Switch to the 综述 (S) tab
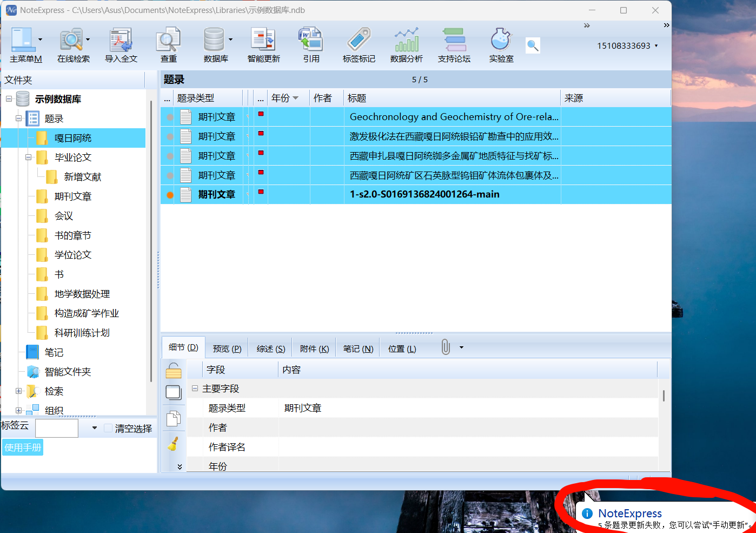The width and height of the screenshot is (756, 533). (271, 349)
